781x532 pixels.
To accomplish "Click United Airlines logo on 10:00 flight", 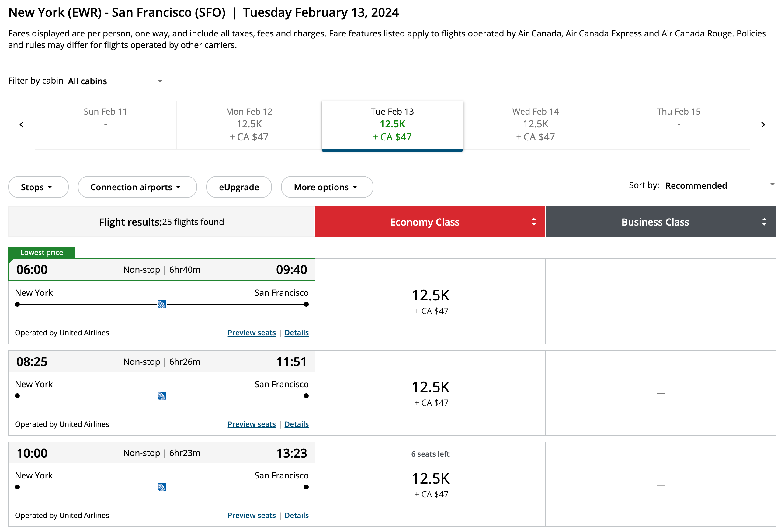I will [x=162, y=487].
